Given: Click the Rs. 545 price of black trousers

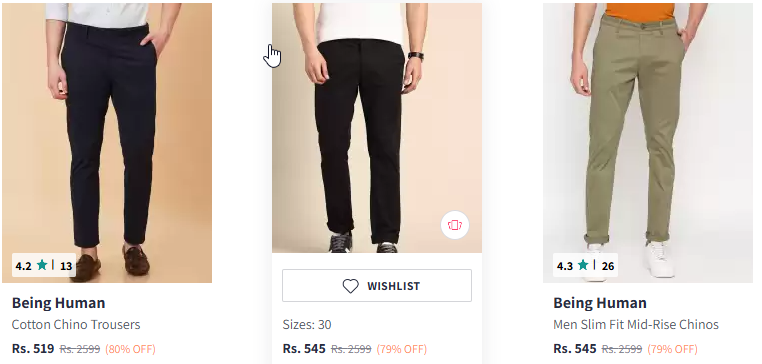Looking at the screenshot, I should [304, 349].
